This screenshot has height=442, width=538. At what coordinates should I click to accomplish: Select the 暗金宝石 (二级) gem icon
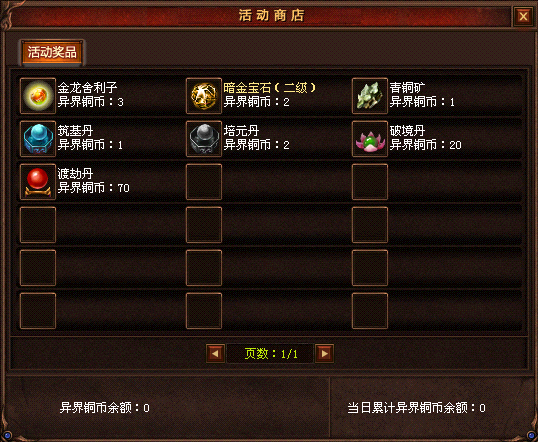coord(204,96)
